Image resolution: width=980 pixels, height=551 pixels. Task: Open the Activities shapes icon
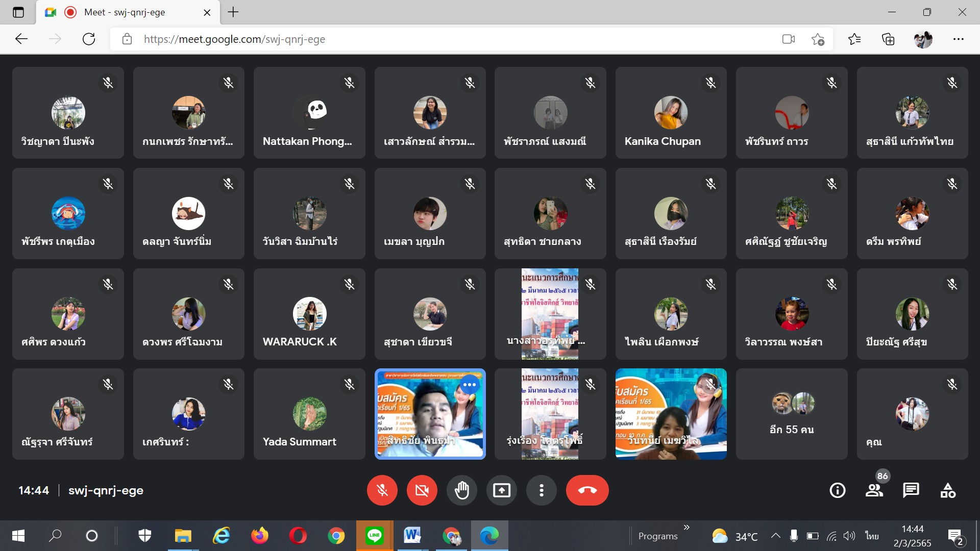(948, 490)
